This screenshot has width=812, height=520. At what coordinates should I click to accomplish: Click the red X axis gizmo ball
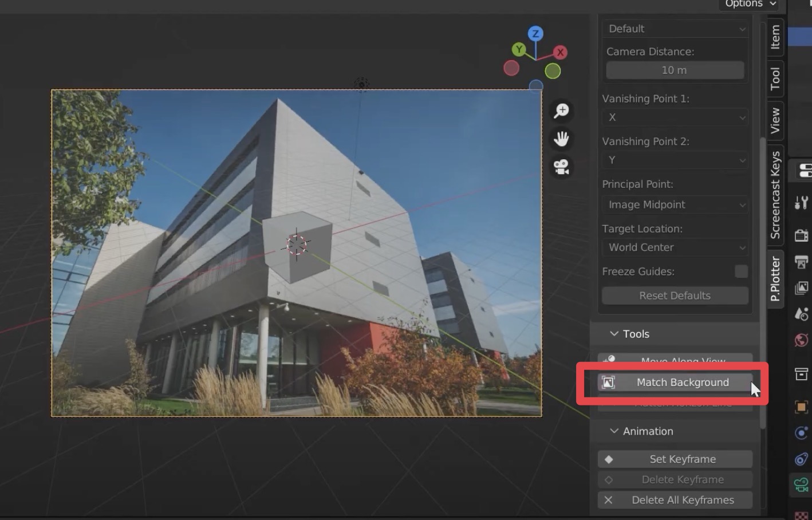[560, 52]
